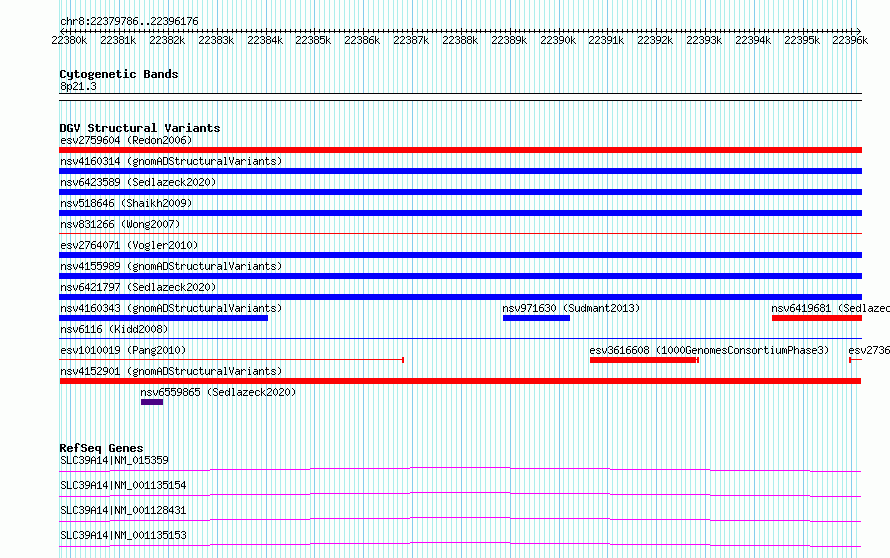890x558 pixels.
Task: Click the chr8:22379786..22396176 coordinate label
Action: [x=129, y=21]
